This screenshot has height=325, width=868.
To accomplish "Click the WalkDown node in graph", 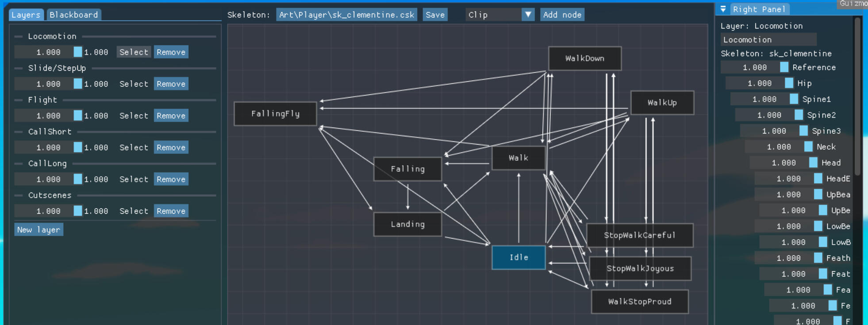I will 584,58.
